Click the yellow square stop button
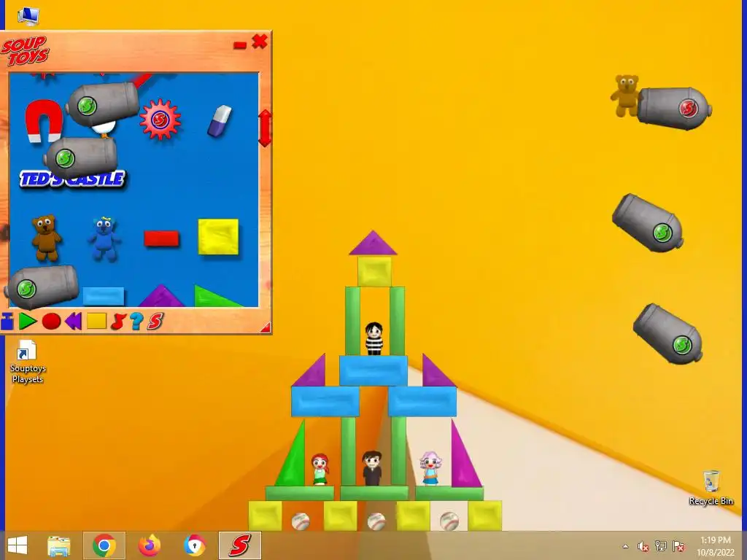The image size is (747, 560). tap(97, 322)
